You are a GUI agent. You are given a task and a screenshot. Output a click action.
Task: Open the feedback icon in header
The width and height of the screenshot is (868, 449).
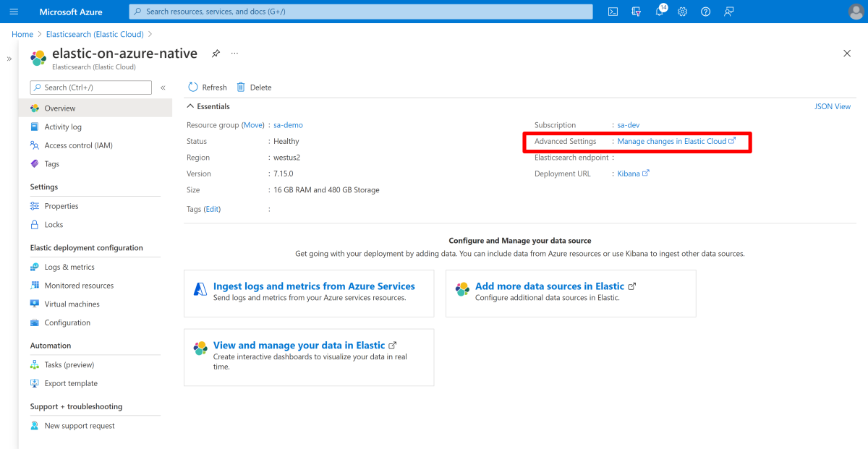729,12
